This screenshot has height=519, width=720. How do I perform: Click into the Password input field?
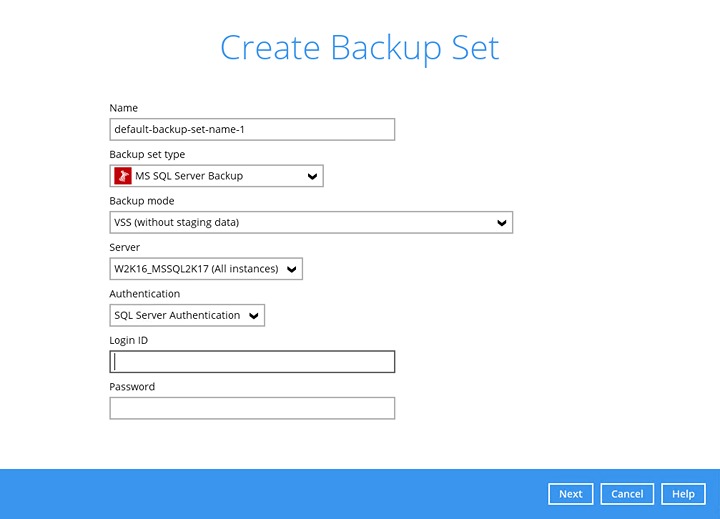[252, 408]
